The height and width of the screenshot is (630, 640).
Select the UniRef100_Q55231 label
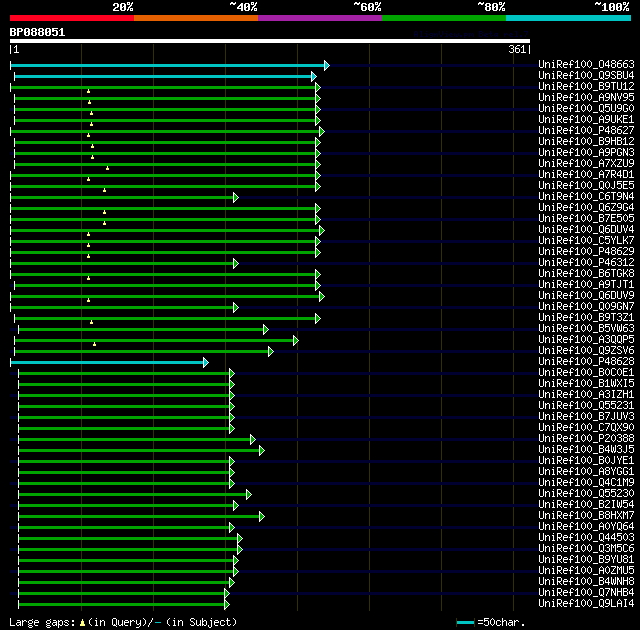point(586,406)
